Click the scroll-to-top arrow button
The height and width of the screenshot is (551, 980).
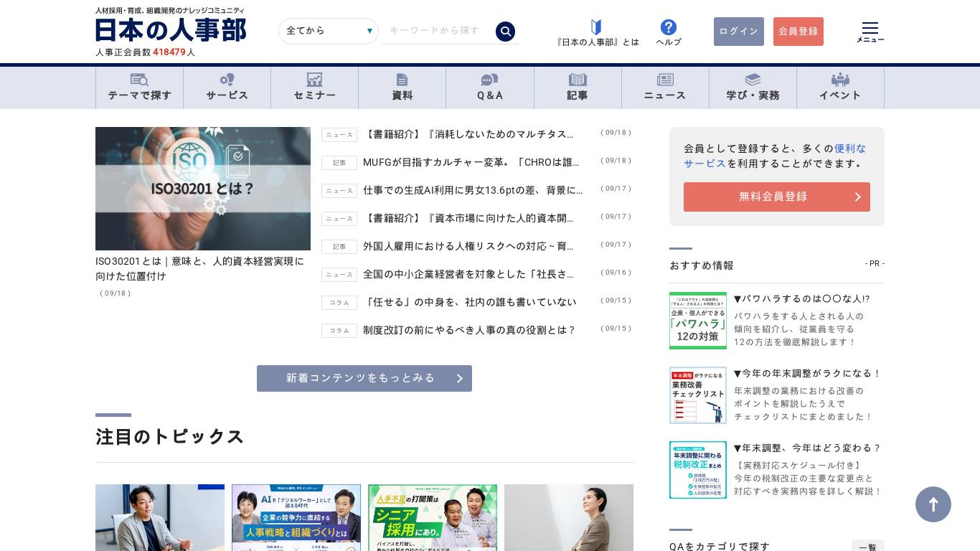[x=933, y=504]
